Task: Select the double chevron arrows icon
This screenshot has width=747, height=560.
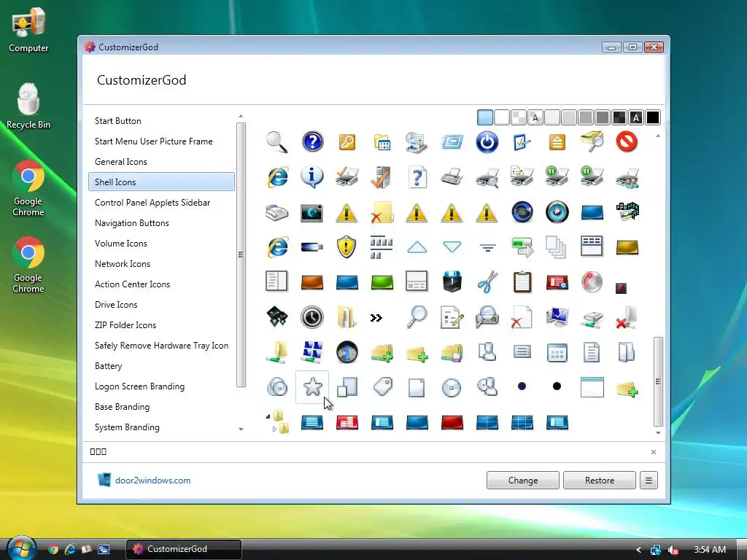Action: point(376,318)
